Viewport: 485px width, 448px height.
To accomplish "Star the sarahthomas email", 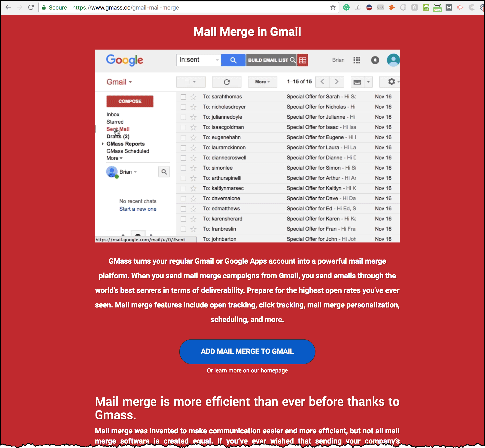I will [193, 97].
